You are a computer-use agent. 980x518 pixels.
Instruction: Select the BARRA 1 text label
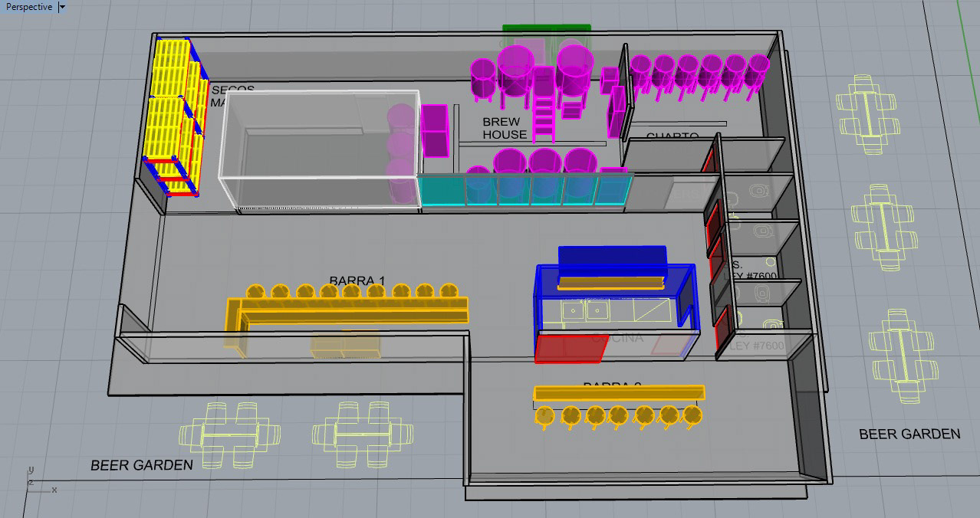(x=357, y=280)
